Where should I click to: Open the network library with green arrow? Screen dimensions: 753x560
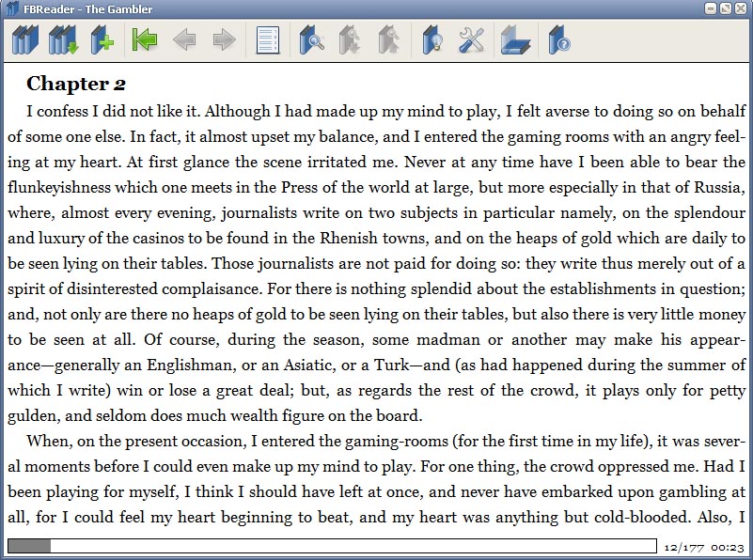(x=63, y=39)
